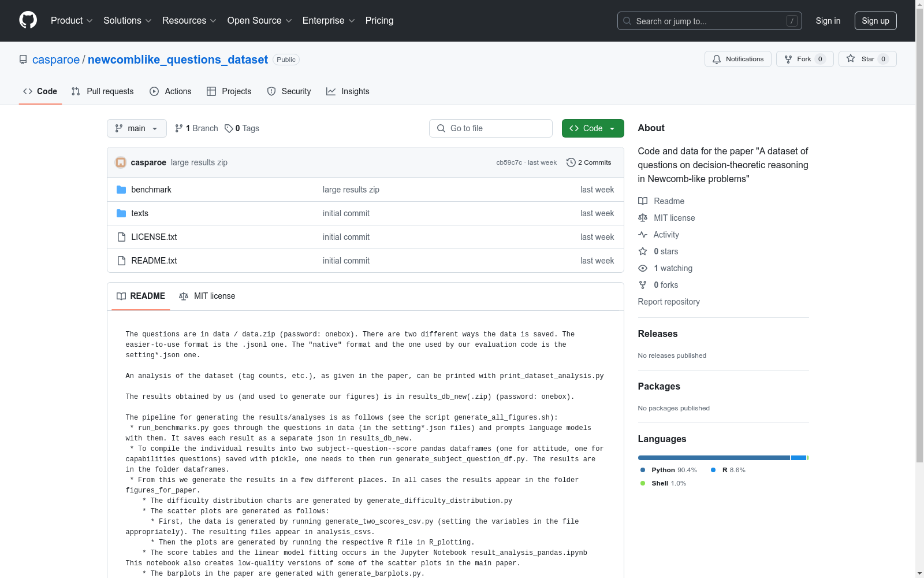
Task: Click the Star icon button
Action: pyautogui.click(x=851, y=58)
